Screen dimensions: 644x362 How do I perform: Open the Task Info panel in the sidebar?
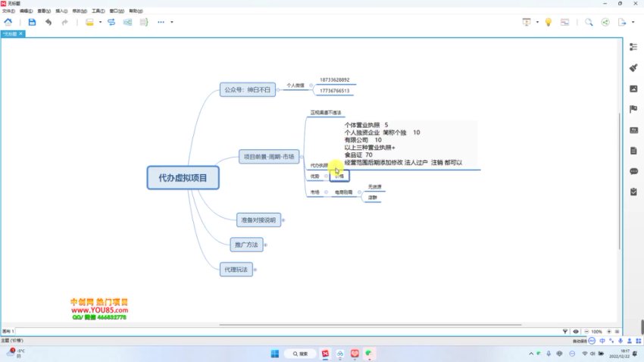[633, 192]
